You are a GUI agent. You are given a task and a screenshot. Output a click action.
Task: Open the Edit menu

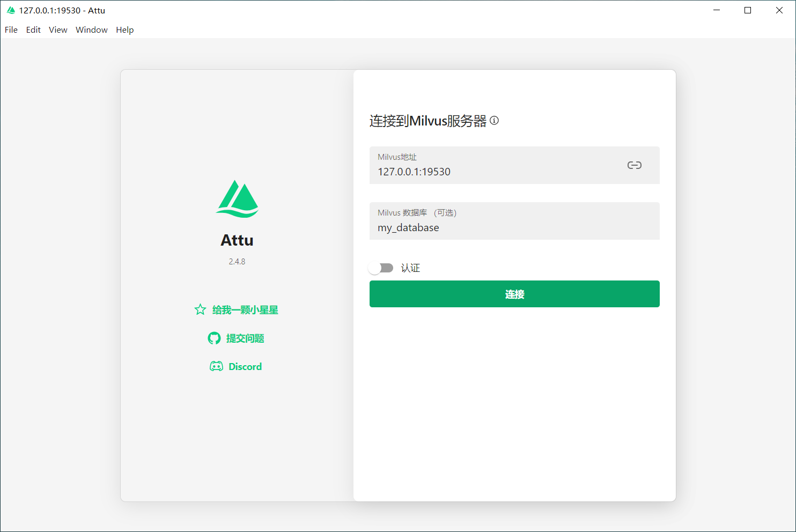[x=33, y=30]
